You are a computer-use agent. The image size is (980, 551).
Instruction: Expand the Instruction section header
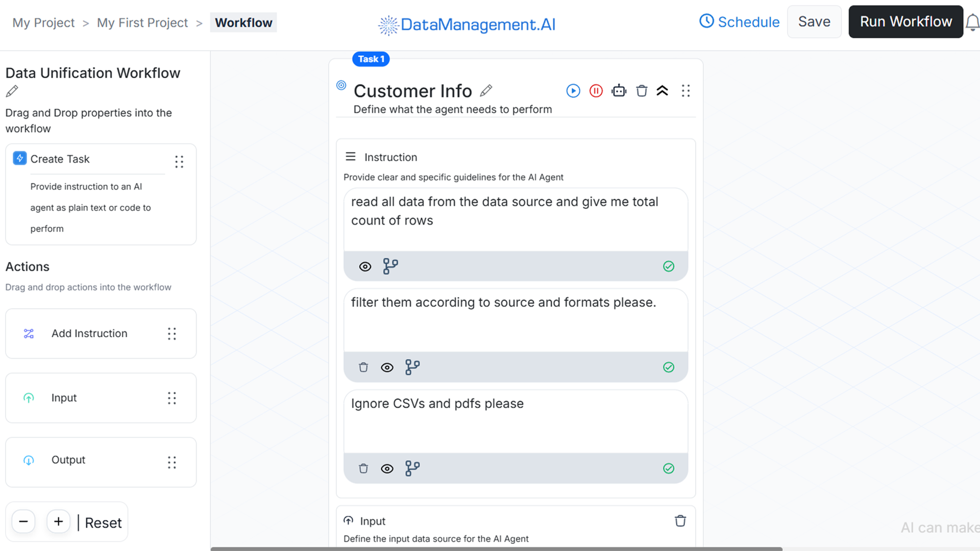tap(350, 157)
